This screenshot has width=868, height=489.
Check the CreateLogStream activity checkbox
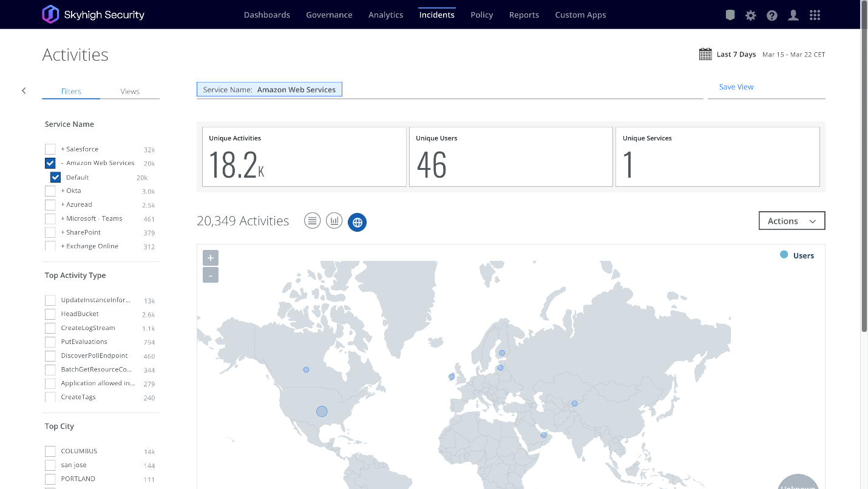pyautogui.click(x=50, y=328)
